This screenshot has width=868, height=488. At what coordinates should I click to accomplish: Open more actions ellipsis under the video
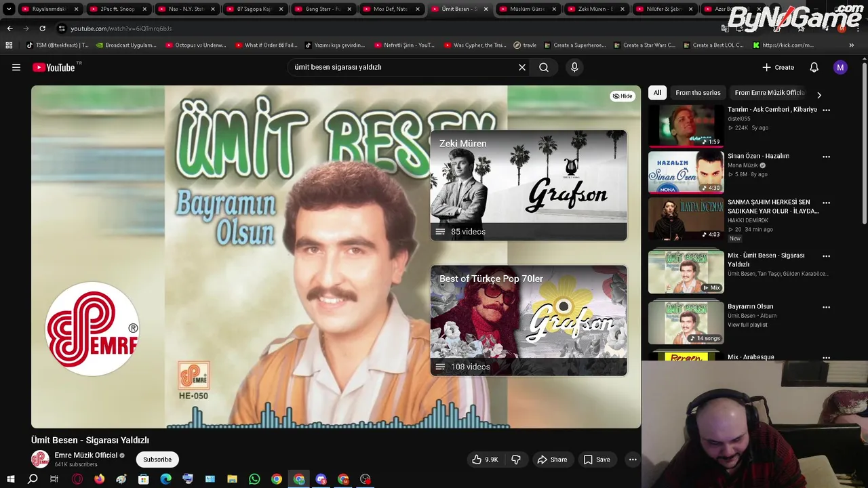[x=633, y=460]
